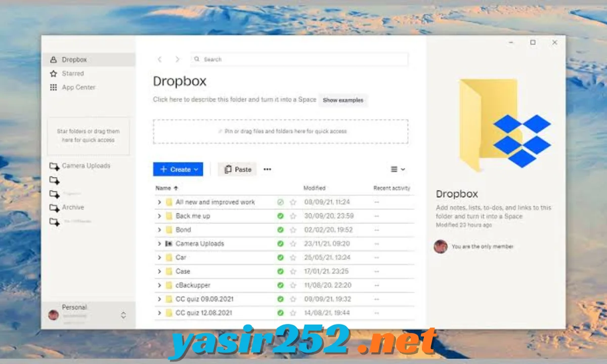
Task: Select the CC quiz 09.09.2021 folder name
Action: (204, 299)
